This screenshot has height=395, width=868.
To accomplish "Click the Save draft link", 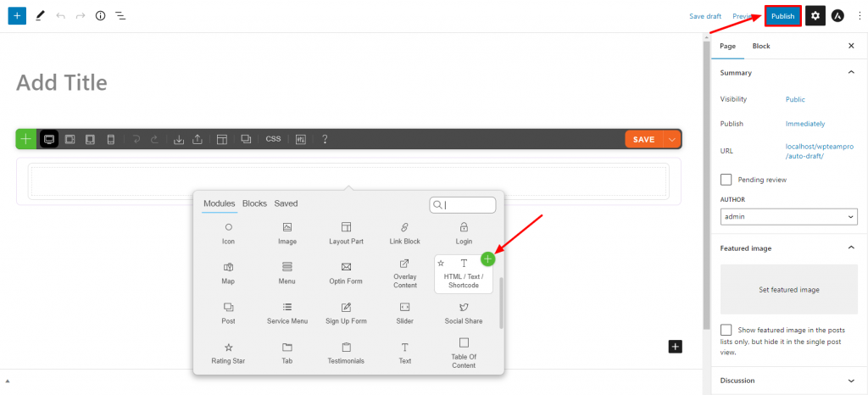I will point(705,16).
